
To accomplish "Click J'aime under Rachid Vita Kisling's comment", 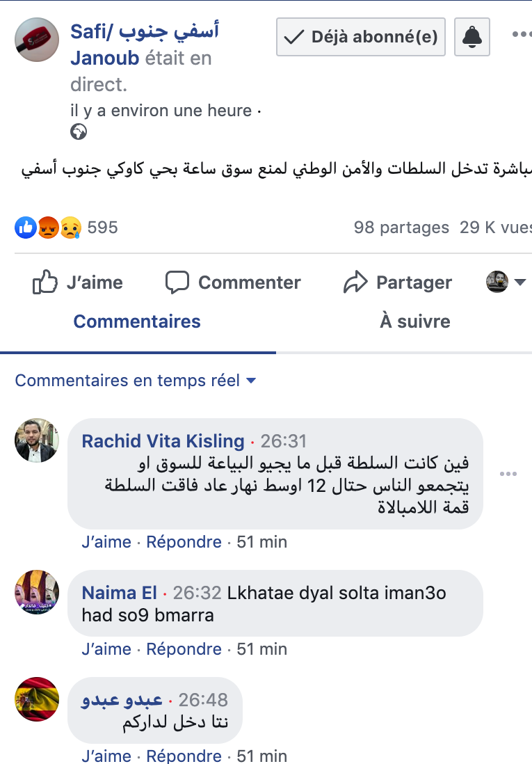I will pos(106,542).
